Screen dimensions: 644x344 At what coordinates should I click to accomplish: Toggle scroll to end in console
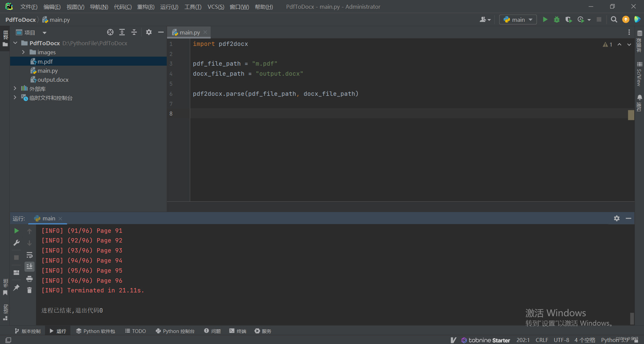coord(30,267)
